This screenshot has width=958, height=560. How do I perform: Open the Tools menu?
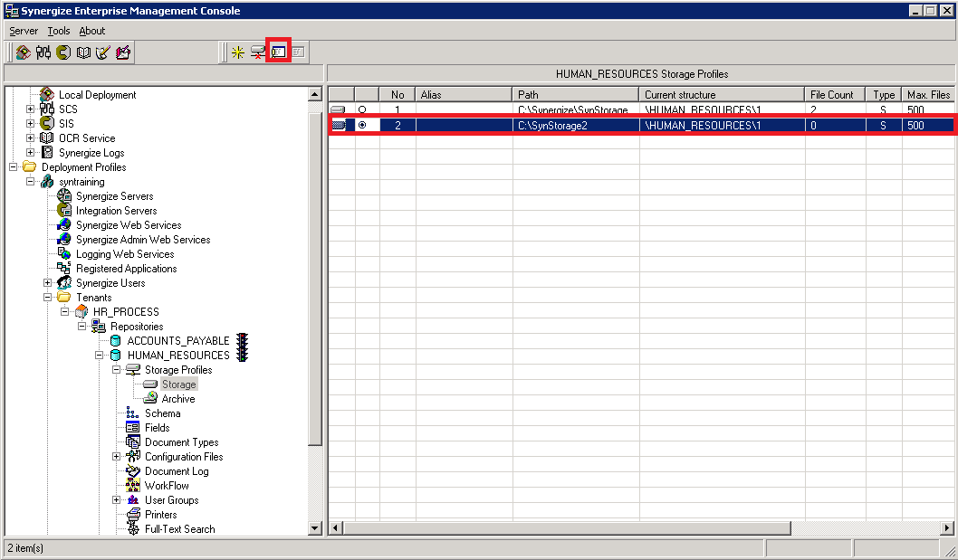(x=59, y=31)
